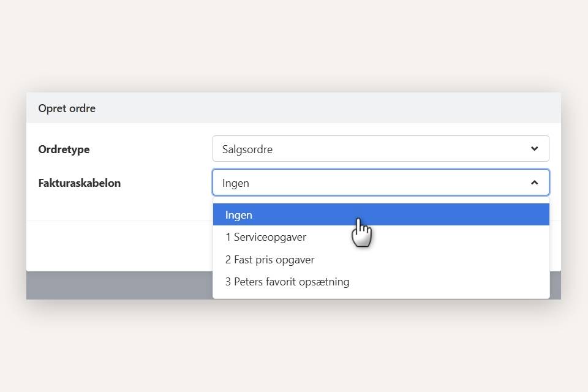Click the Fakturaskabelon field label

(79, 183)
